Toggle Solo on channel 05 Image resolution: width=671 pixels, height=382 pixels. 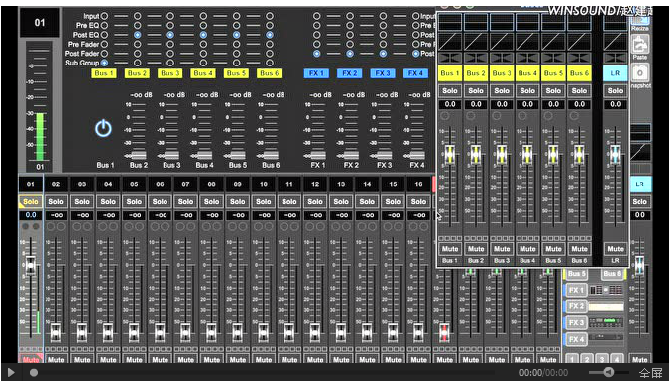coord(134,201)
